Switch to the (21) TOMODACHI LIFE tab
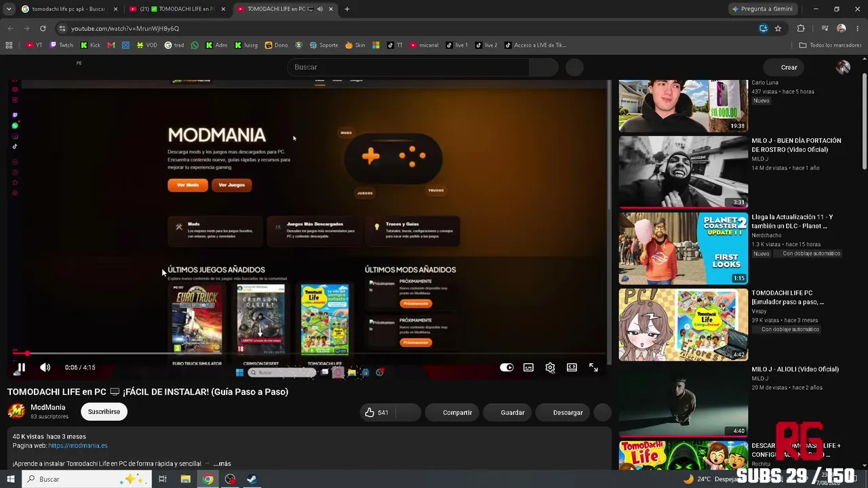This screenshot has height=488, width=868. tap(178, 9)
